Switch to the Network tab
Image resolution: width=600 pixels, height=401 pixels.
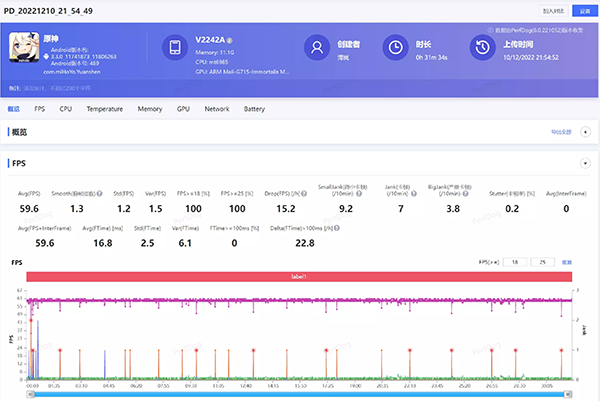216,108
